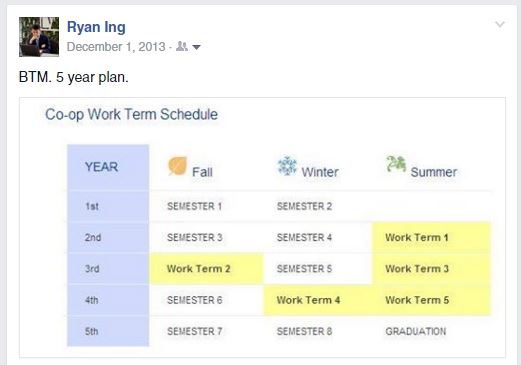
Task: Select the SEMESTER 8 cell
Action: 304,331
